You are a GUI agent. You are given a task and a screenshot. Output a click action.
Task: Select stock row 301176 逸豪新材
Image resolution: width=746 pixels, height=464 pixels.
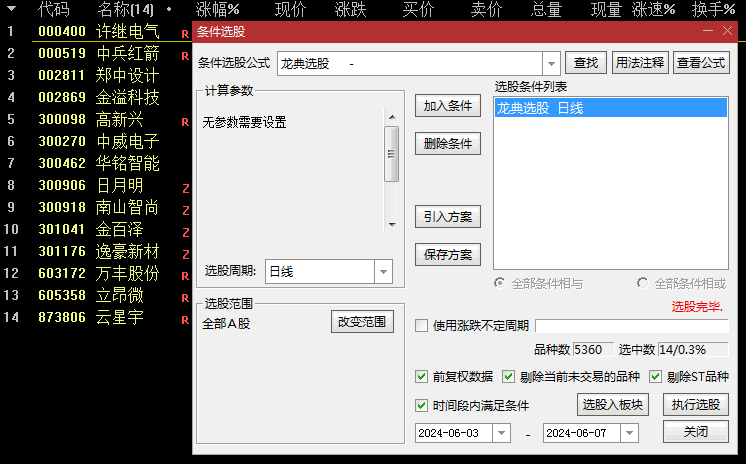96,251
